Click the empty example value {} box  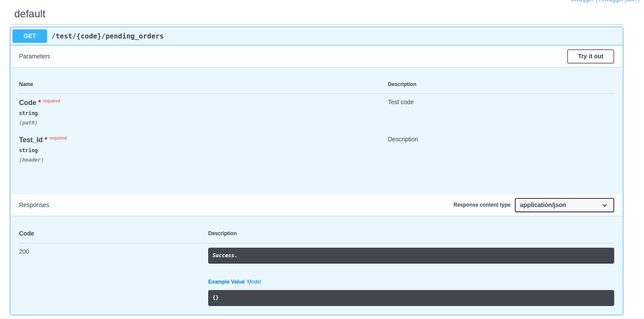pyautogui.click(x=411, y=298)
